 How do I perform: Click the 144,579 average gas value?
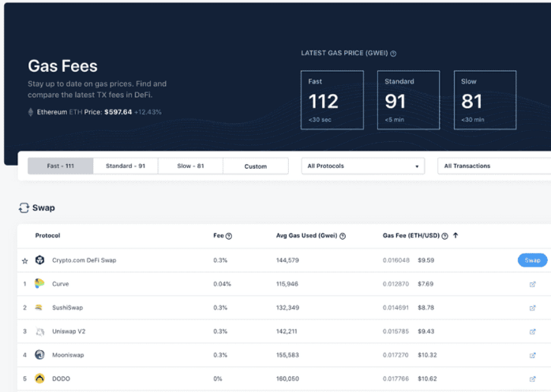(x=287, y=260)
